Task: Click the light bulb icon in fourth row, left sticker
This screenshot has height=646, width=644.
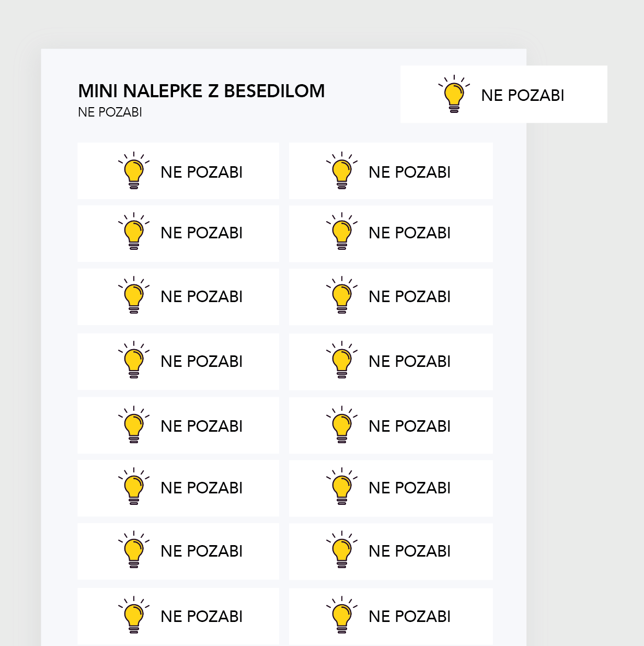Action: [x=134, y=360]
